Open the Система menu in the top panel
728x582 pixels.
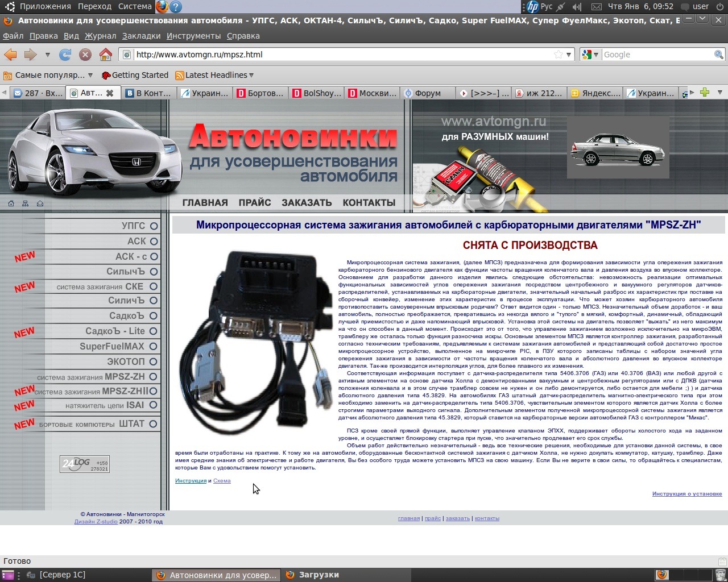[135, 7]
